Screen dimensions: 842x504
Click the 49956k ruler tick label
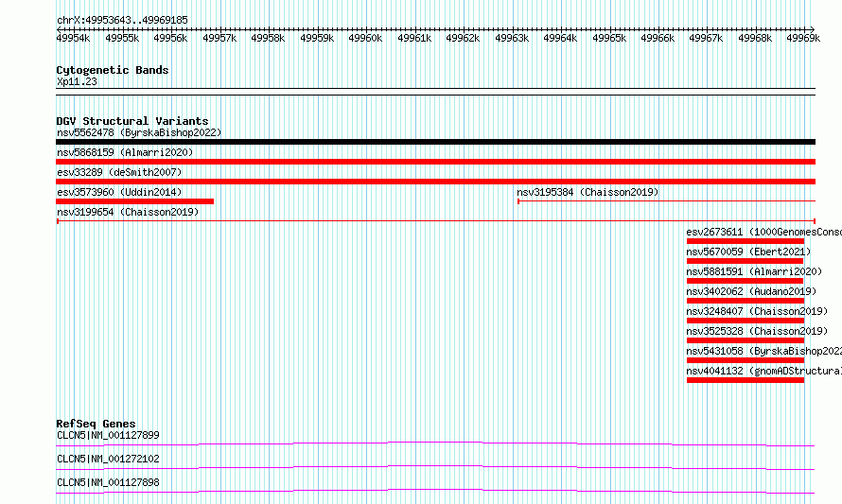(x=170, y=38)
